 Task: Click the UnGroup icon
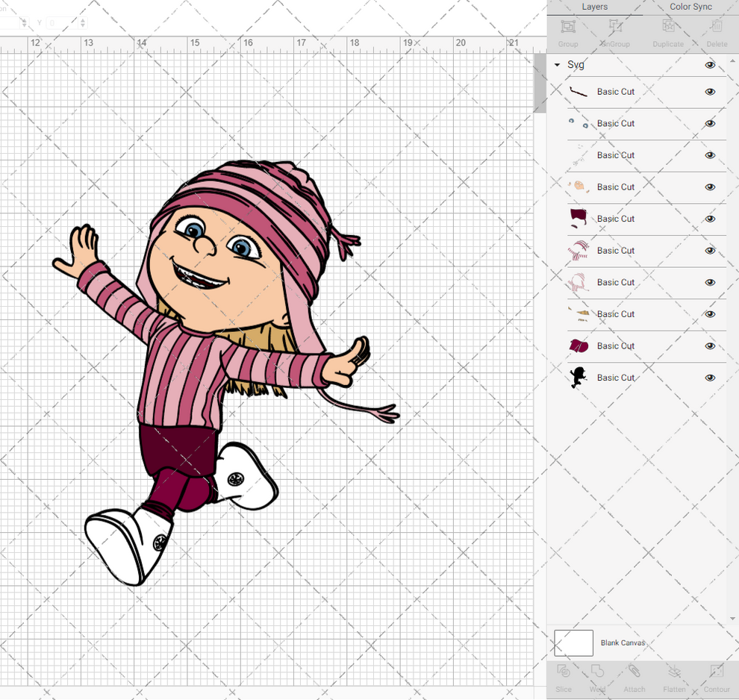pyautogui.click(x=615, y=30)
